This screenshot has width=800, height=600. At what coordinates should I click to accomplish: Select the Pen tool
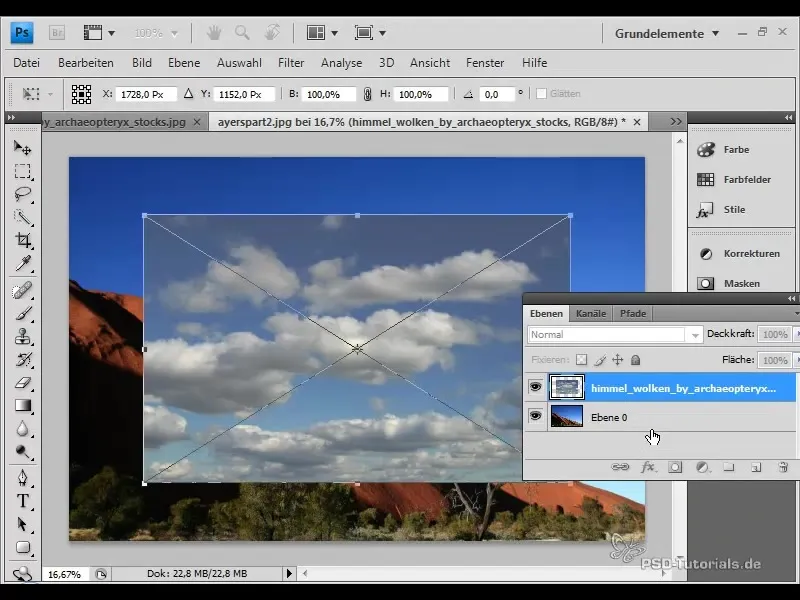pos(22,478)
